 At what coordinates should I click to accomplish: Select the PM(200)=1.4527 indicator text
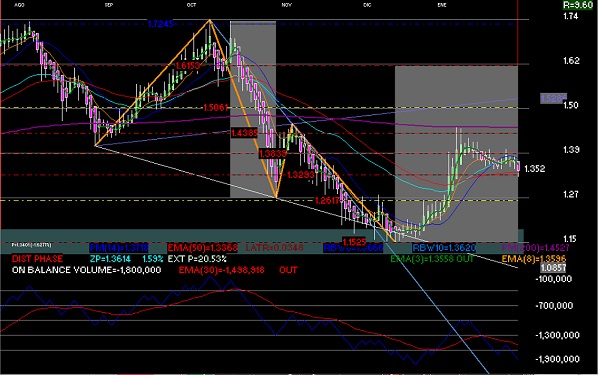535,248
